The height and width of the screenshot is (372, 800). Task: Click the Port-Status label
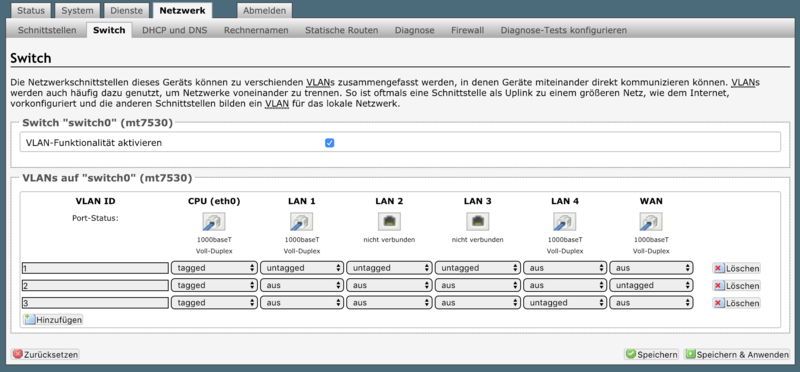point(95,218)
